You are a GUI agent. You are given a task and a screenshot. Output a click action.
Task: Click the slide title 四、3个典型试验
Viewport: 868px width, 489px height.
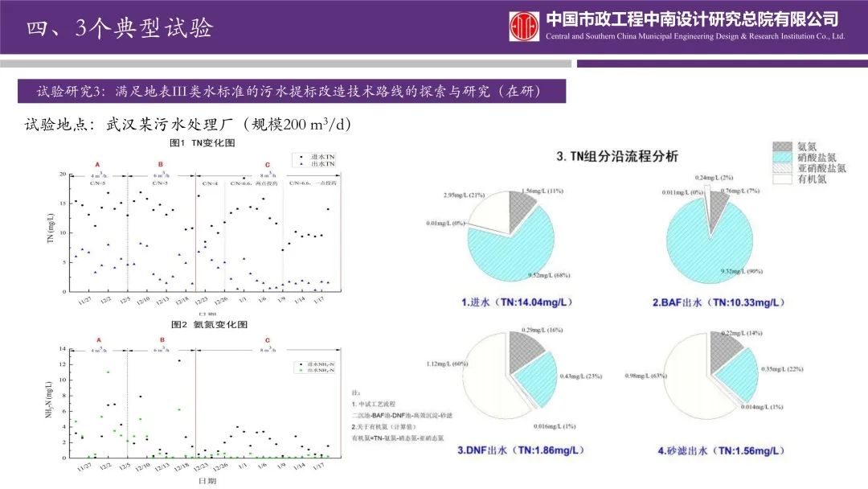pos(121,28)
